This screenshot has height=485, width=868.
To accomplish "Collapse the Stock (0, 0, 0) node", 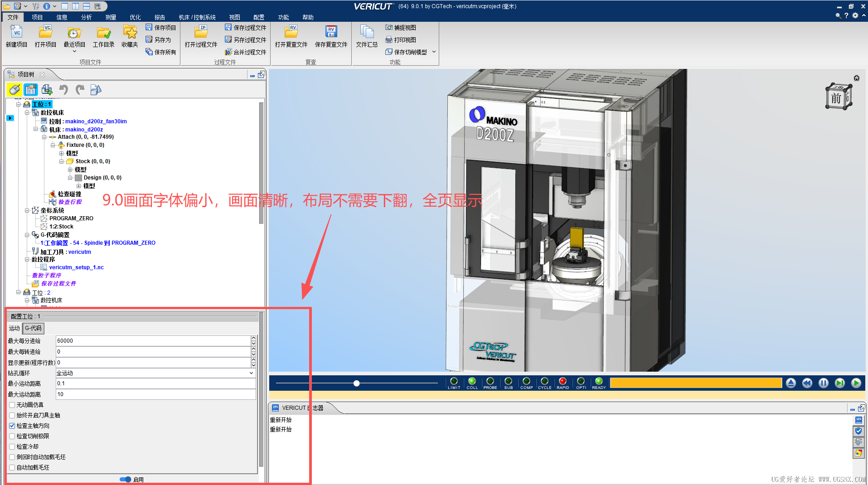I will 62,161.
